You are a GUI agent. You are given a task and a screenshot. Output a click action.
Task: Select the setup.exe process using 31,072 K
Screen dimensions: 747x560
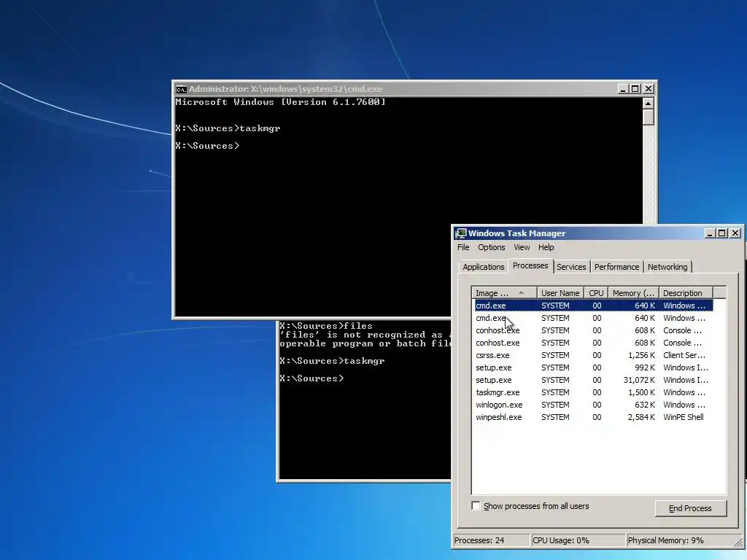(594, 379)
